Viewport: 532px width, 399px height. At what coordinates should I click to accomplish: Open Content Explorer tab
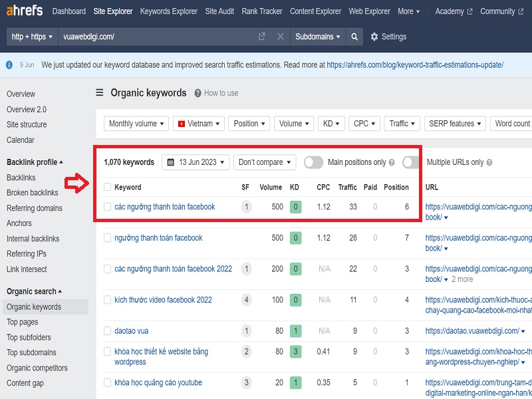315,11
